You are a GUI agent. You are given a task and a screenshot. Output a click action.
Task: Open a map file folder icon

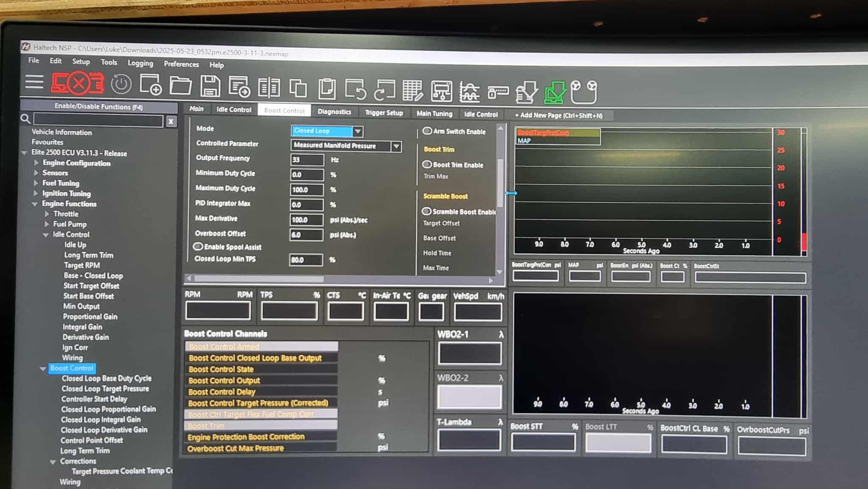pos(181,85)
